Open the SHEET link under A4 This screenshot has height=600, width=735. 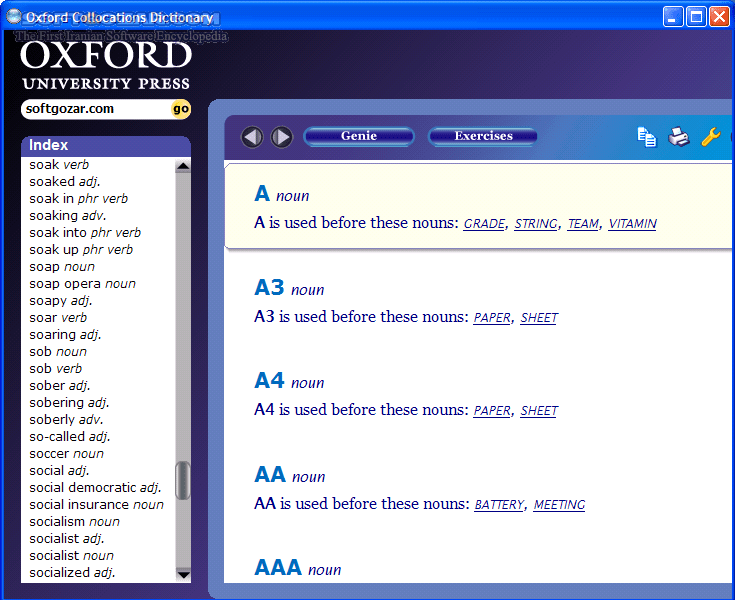coord(539,411)
